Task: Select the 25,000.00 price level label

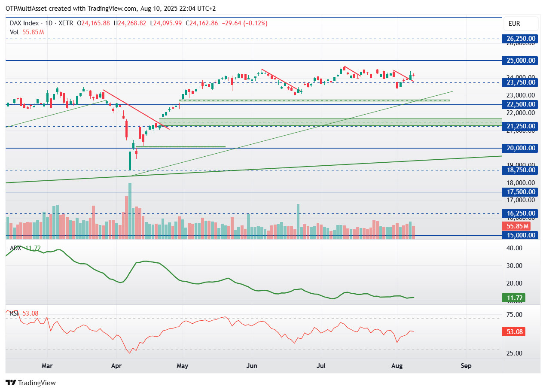Action: click(x=520, y=61)
